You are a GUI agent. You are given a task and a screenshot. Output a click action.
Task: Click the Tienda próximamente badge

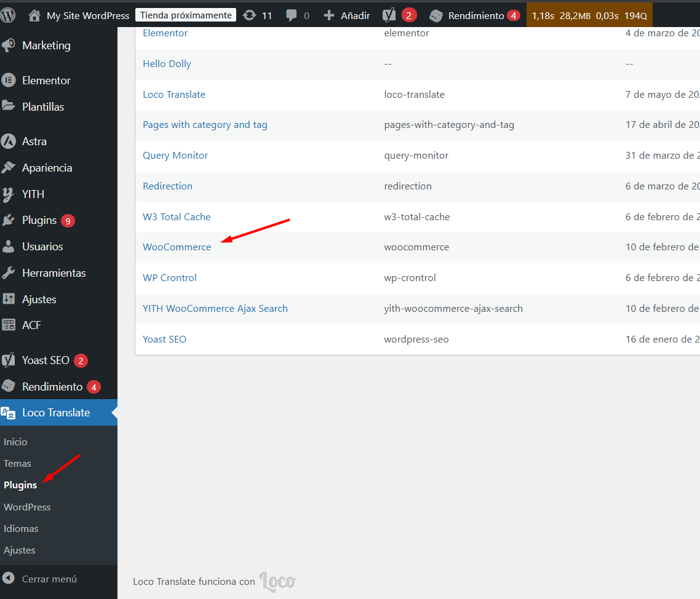(186, 15)
